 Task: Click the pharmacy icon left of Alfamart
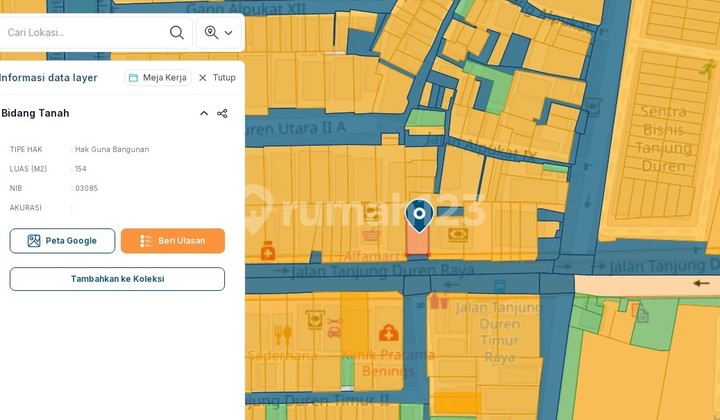click(268, 251)
